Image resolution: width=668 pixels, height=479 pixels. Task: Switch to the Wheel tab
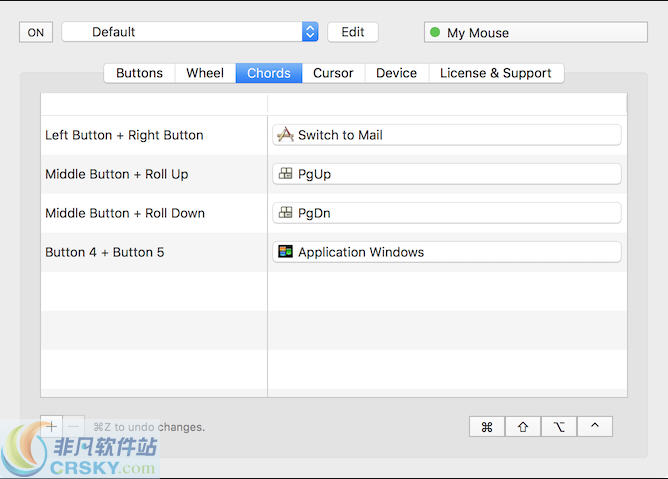(205, 73)
